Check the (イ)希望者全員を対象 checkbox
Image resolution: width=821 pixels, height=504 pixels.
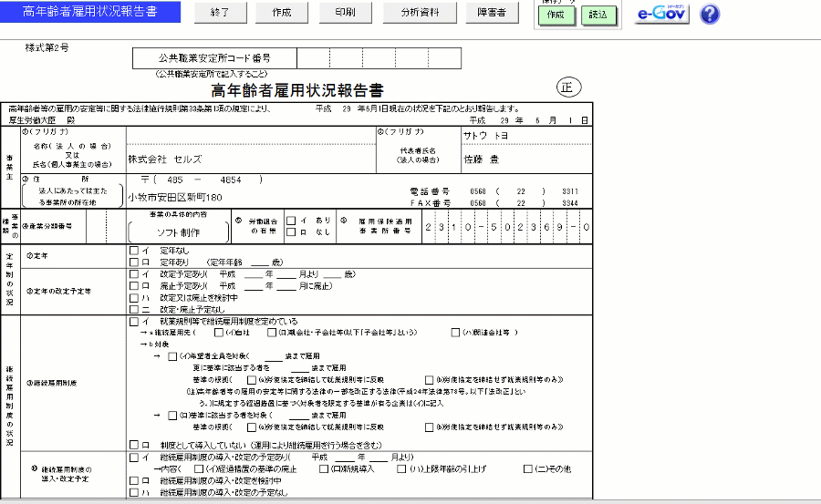pos(172,356)
